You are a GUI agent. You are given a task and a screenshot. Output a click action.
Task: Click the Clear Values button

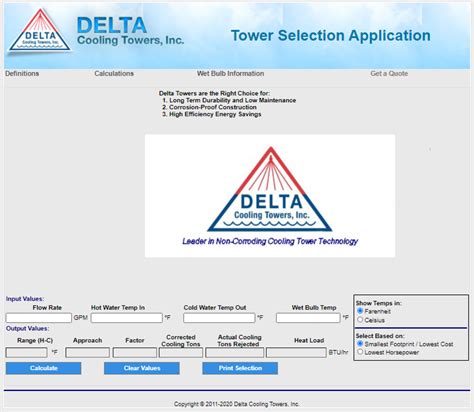pyautogui.click(x=142, y=368)
